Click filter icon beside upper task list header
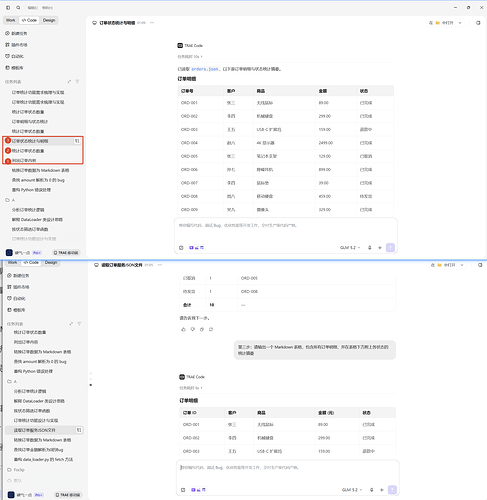Screen dimensions: 487x500 pos(77,82)
